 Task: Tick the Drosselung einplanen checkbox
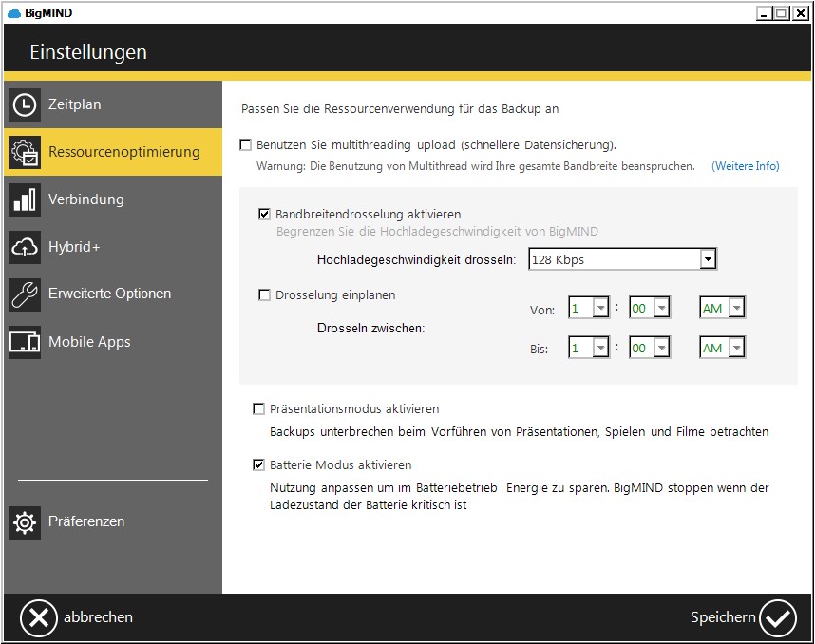pyautogui.click(x=264, y=294)
